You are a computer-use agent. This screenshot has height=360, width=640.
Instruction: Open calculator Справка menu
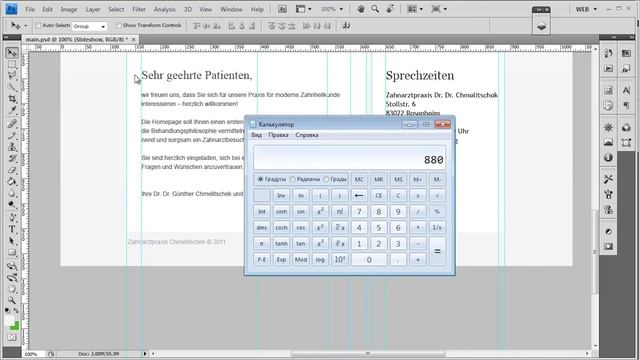(307, 135)
